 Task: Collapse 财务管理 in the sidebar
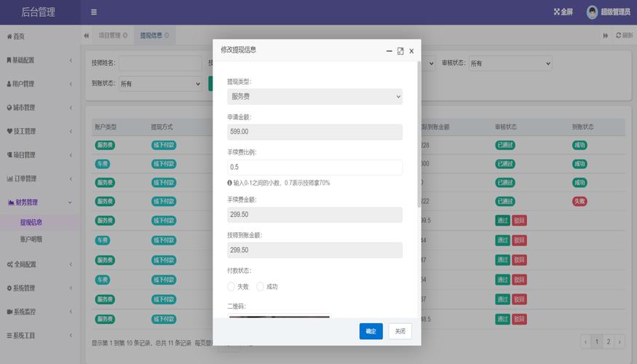pos(40,202)
